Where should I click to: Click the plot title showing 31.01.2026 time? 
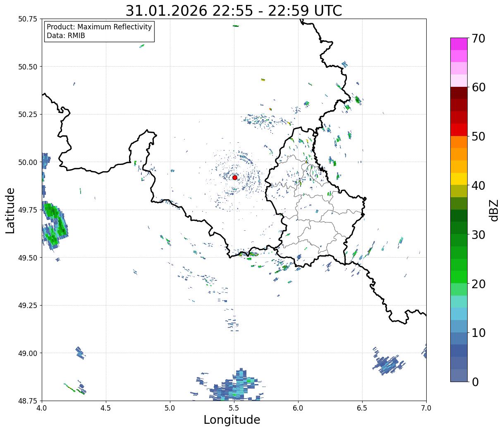pyautogui.click(x=234, y=11)
